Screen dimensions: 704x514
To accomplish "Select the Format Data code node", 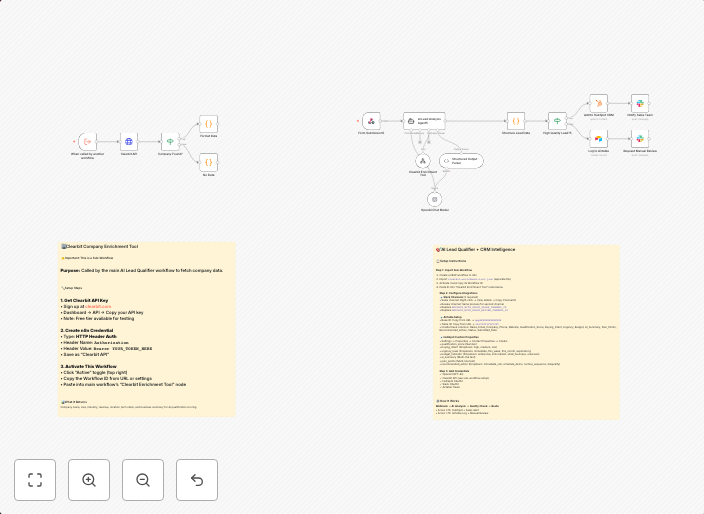I will [208, 124].
